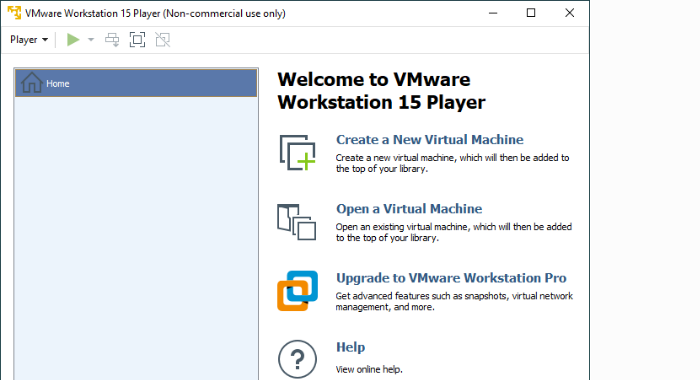Close the VMware Player window

coord(570,13)
